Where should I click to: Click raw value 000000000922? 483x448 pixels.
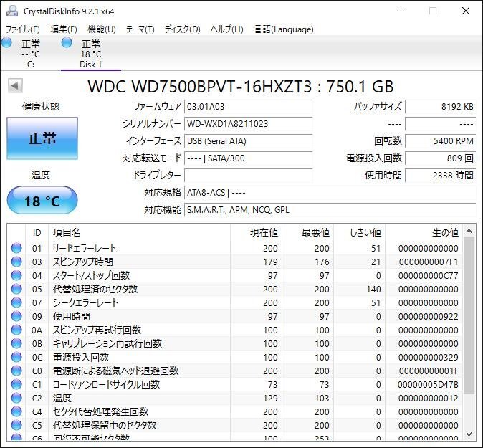[x=428, y=316]
